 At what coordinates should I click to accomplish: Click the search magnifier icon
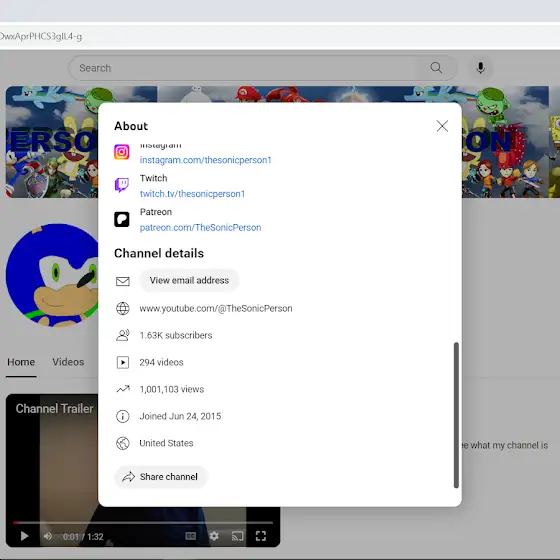tap(436, 68)
